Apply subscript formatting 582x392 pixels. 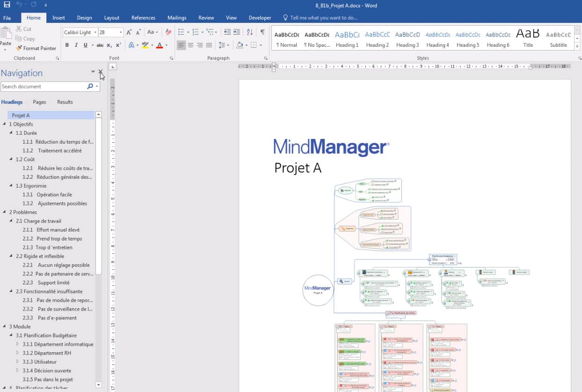point(109,45)
